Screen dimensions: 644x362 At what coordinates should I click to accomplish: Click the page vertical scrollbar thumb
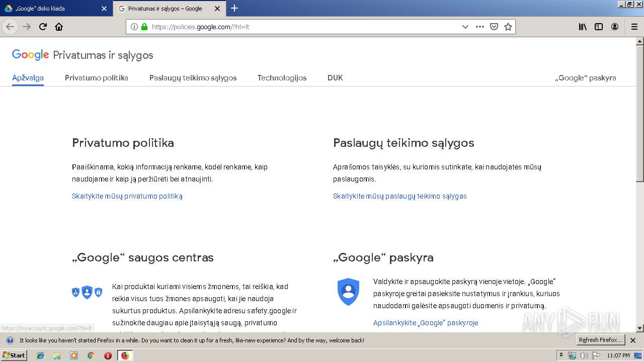coord(639,113)
